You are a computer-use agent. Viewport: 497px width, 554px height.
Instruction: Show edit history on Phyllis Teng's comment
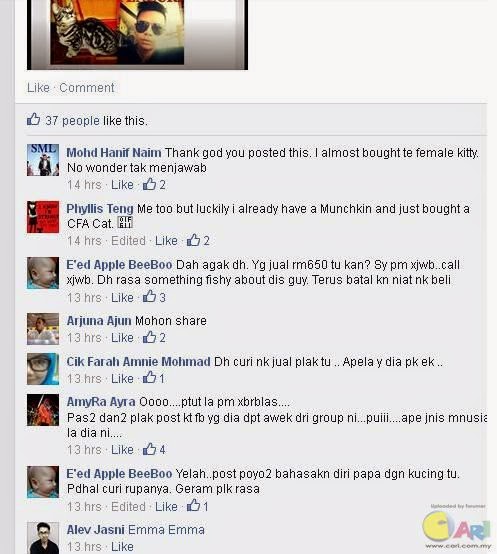click(128, 241)
